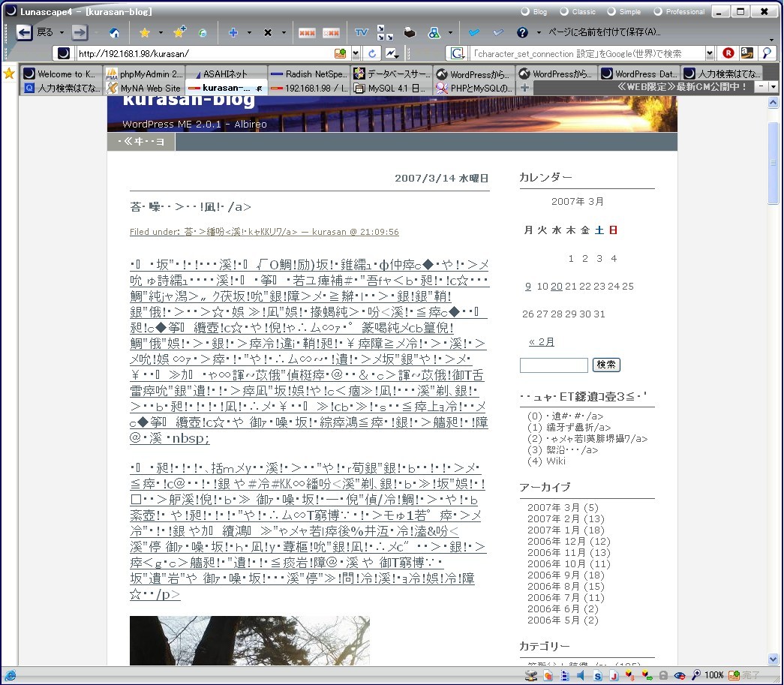Open tab bar dropdown arrow at right end
The image size is (784, 685).
[x=773, y=87]
